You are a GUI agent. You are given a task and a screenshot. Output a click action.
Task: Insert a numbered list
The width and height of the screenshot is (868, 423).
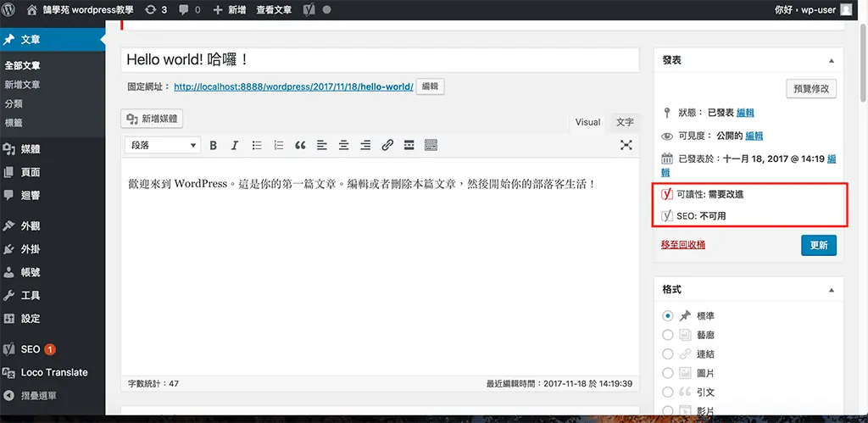pos(278,145)
